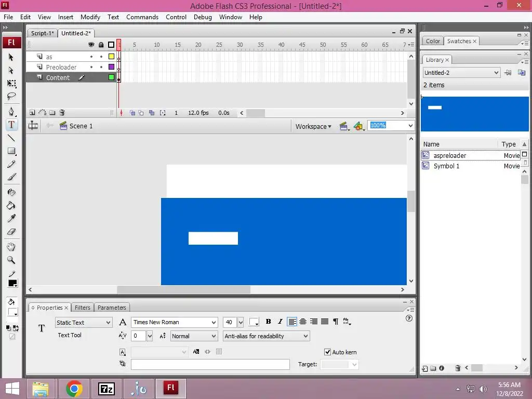Image resolution: width=532 pixels, height=399 pixels.
Task: Switch to the Parameters tab
Action: pos(112,308)
